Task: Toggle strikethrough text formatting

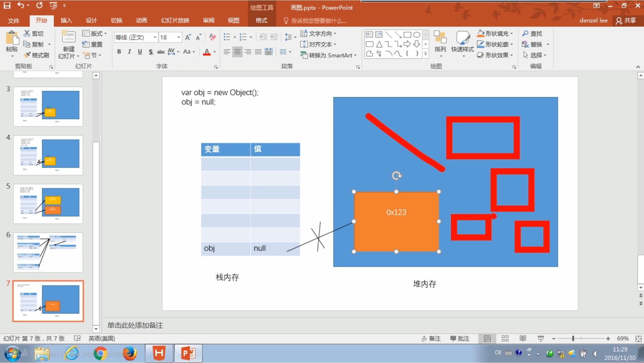Action: 161,52
